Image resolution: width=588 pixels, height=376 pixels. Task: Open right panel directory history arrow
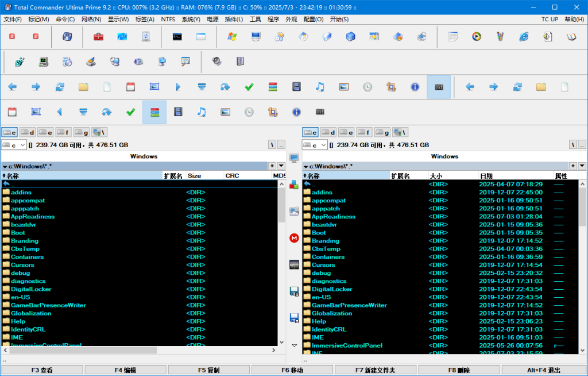(582, 166)
